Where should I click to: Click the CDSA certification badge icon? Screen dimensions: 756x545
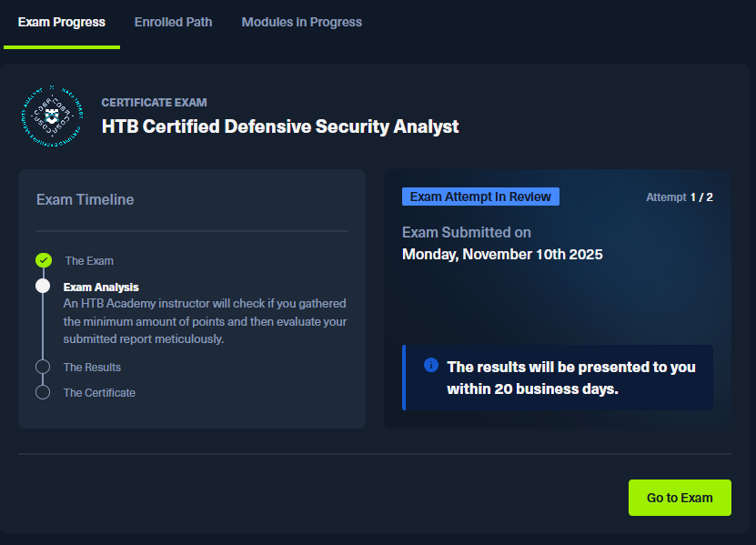tap(50, 116)
